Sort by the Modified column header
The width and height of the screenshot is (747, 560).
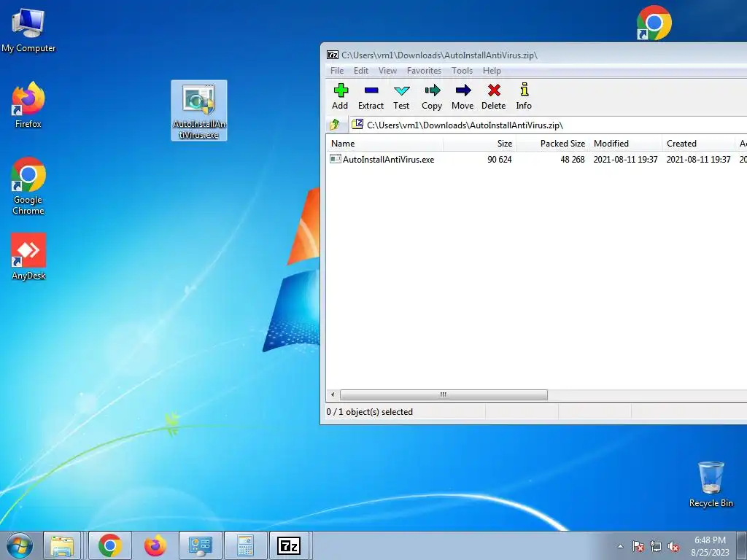tap(625, 144)
